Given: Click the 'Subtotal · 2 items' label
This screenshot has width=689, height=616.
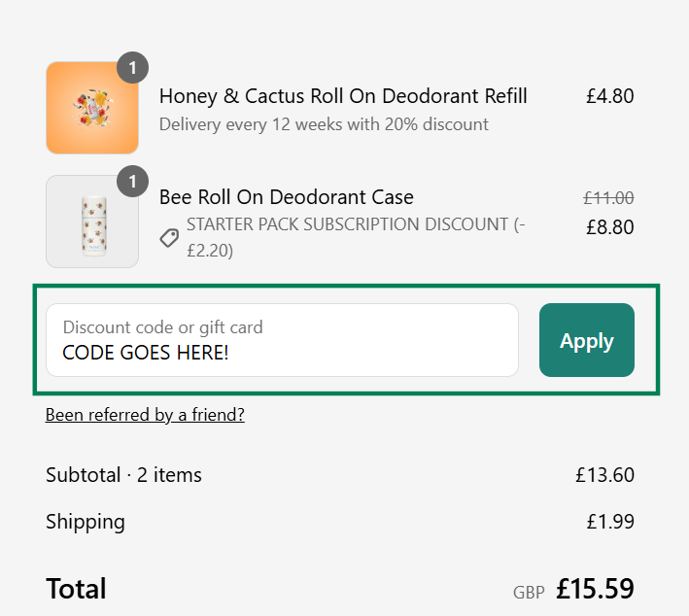Looking at the screenshot, I should [x=123, y=475].
